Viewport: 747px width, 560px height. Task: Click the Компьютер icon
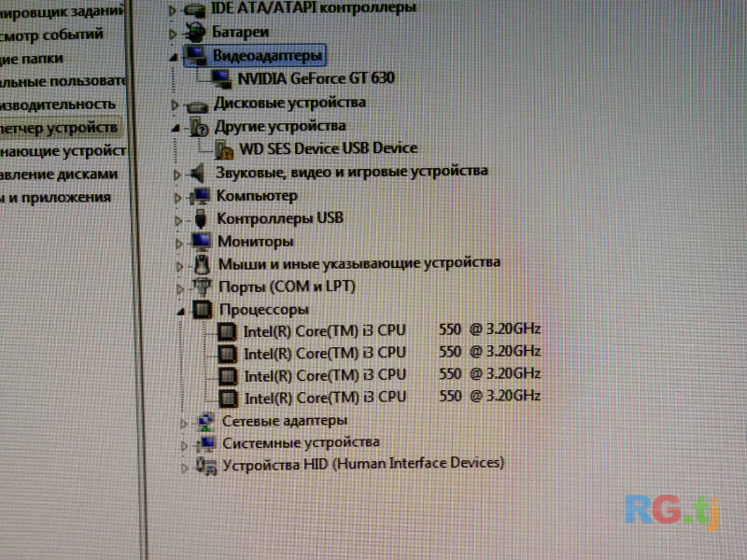pos(200,196)
